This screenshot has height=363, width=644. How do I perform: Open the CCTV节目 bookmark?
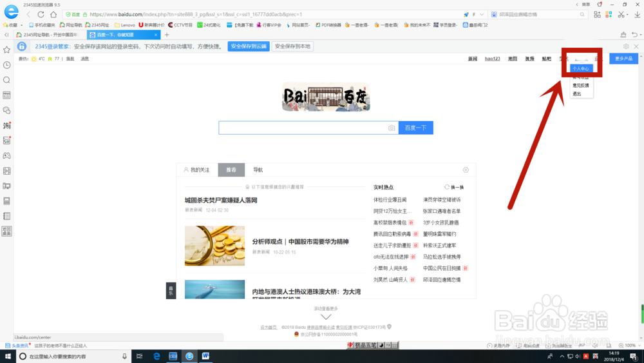180,25
